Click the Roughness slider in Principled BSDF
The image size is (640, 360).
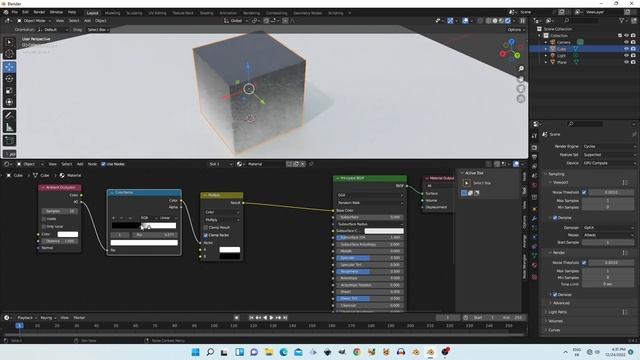pyautogui.click(x=370, y=271)
